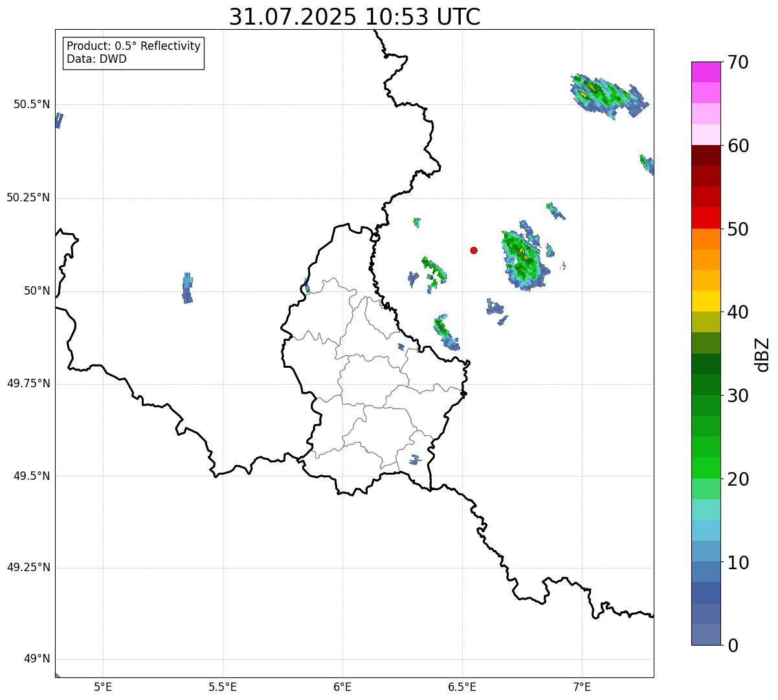Image resolution: width=778 pixels, height=700 pixels.
Task: Click the 50.25°N latitude label
Action: [28, 198]
